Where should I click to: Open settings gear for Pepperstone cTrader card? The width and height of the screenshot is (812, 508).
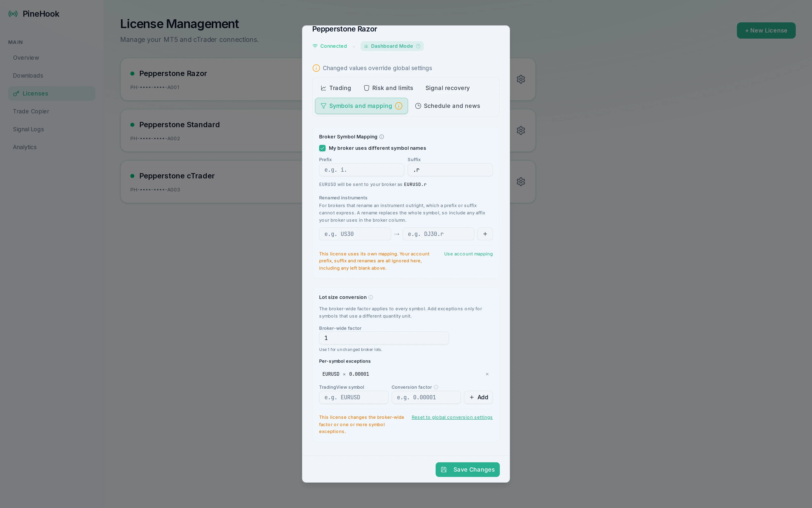[521, 182]
